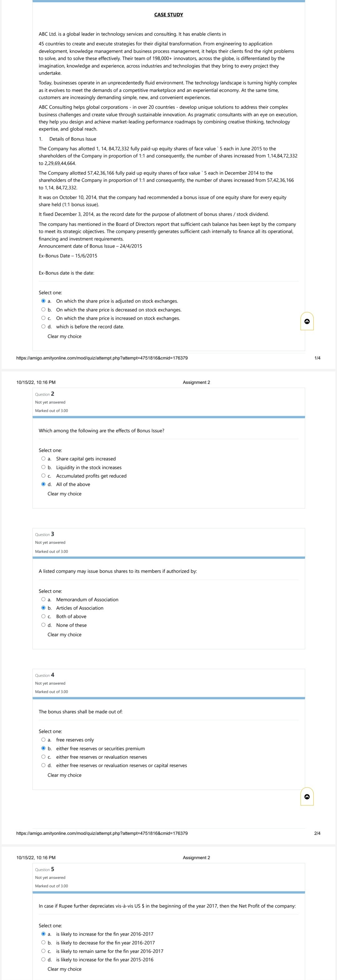Select "On which the share price is decreased" option
The height and width of the screenshot is (980, 337).
[44, 309]
